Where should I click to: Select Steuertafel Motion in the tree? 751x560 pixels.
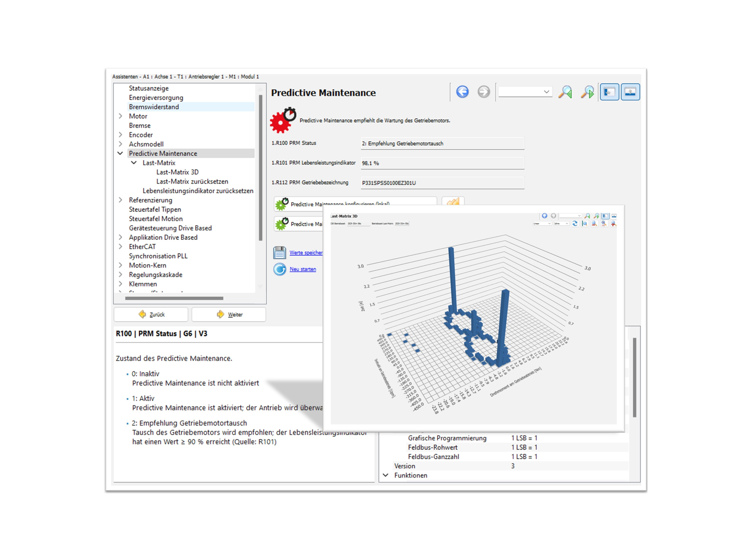[x=156, y=219]
